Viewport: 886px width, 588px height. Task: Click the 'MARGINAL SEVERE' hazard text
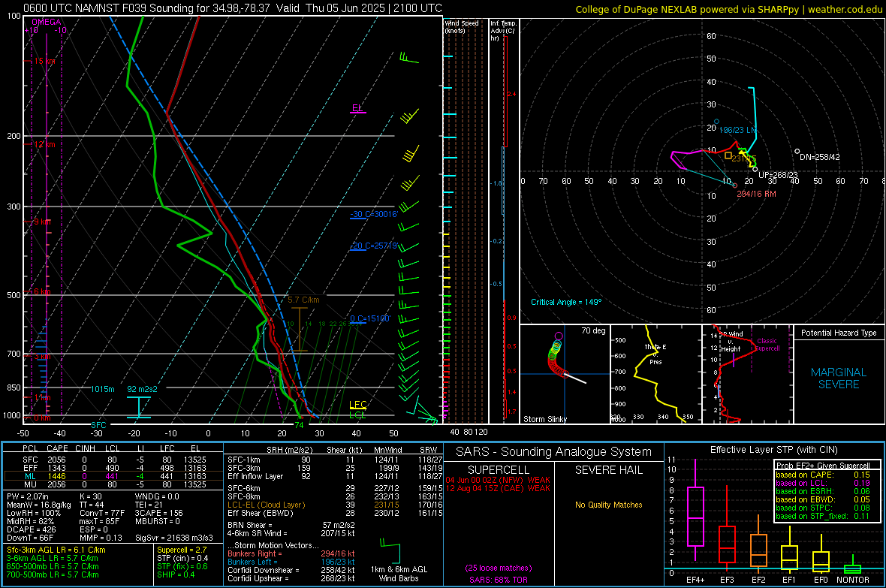coord(839,378)
